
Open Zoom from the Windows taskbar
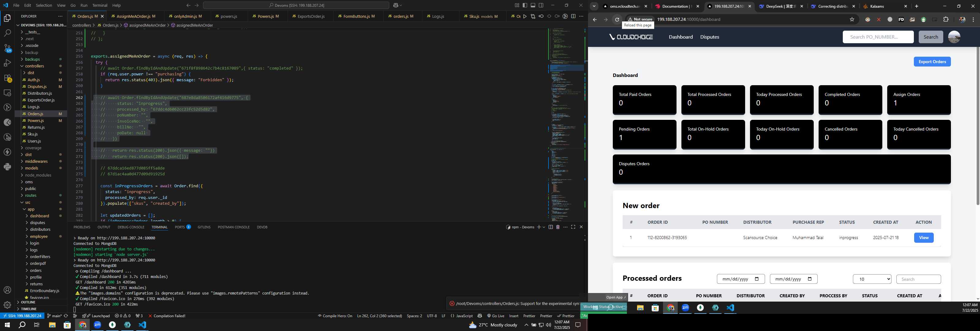97,325
